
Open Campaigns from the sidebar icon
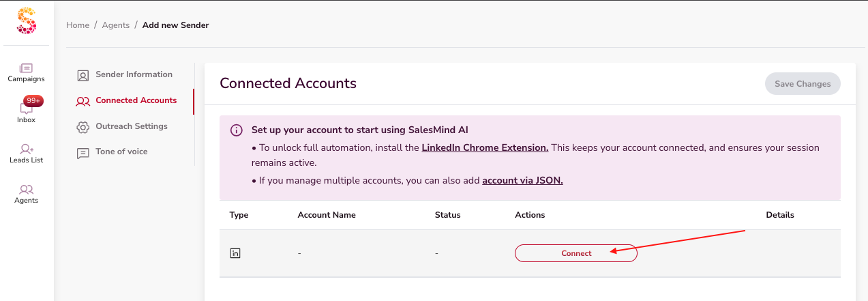pyautogui.click(x=26, y=68)
